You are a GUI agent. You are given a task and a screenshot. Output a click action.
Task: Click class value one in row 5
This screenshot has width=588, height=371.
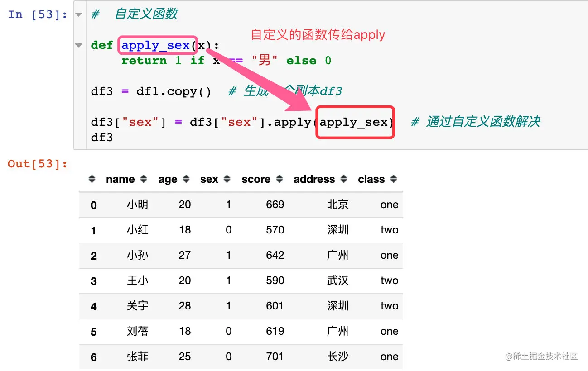(389, 331)
